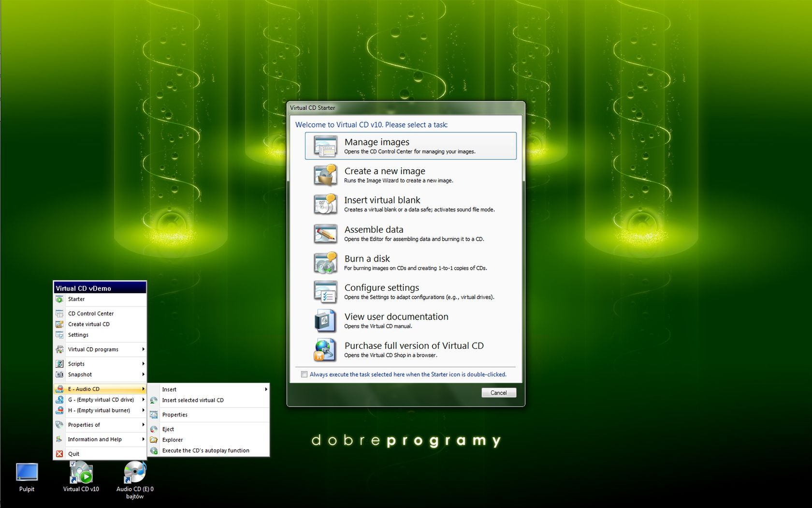Click the H empty virtual burner icon
Screen dimensions: 812x508
click(x=59, y=410)
